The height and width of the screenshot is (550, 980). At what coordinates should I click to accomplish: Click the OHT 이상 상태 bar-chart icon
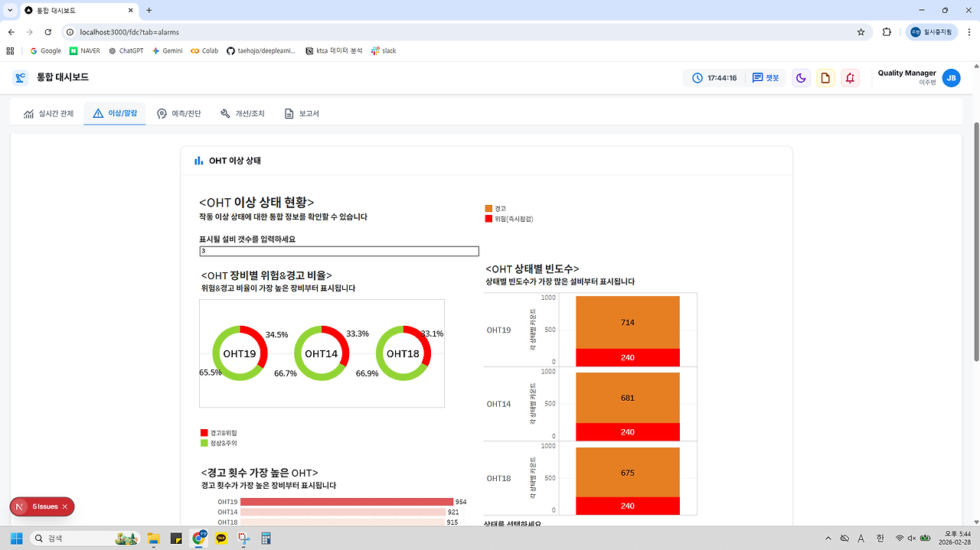(x=199, y=161)
